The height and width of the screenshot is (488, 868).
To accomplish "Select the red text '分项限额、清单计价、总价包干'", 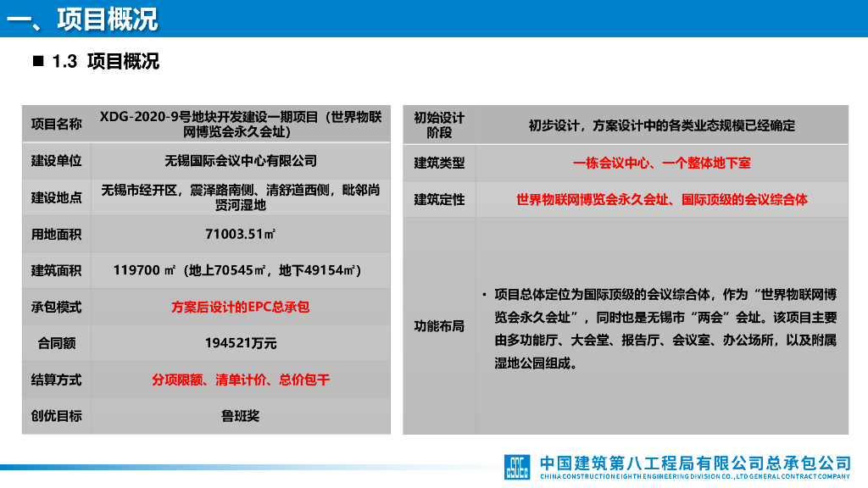I will coord(240,380).
